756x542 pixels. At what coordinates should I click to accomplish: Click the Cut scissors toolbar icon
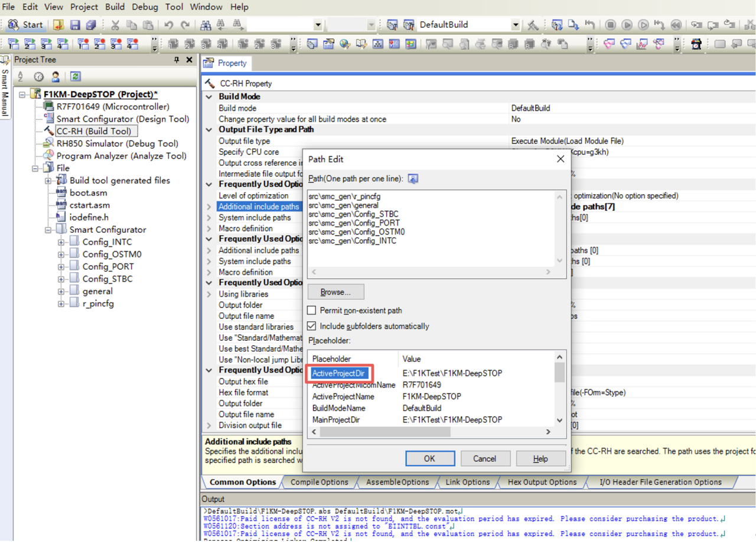(x=115, y=25)
